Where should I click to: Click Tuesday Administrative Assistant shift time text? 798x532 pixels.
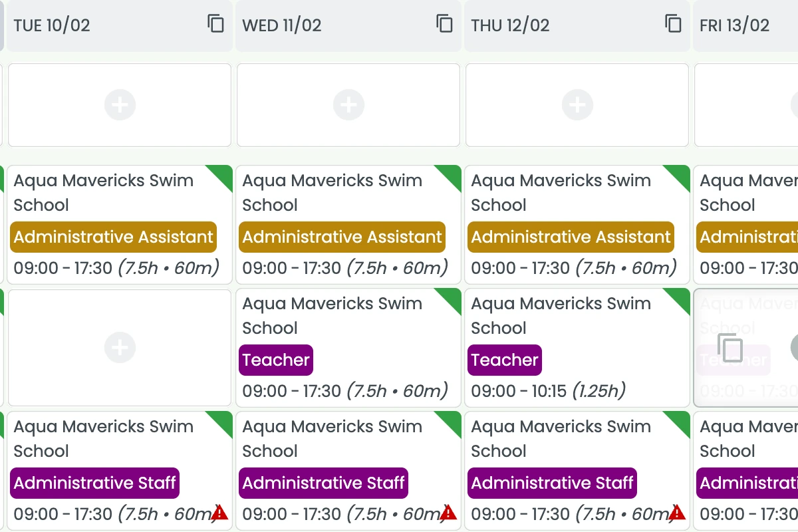coord(116,268)
